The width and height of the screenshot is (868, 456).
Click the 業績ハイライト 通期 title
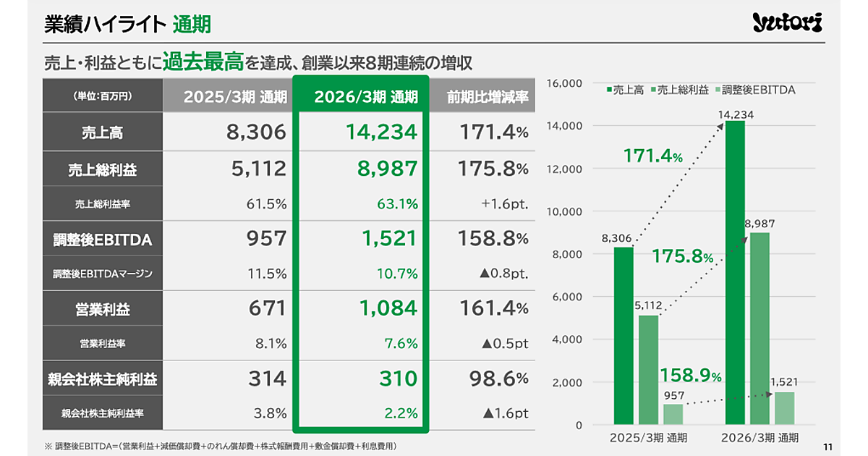(x=127, y=25)
